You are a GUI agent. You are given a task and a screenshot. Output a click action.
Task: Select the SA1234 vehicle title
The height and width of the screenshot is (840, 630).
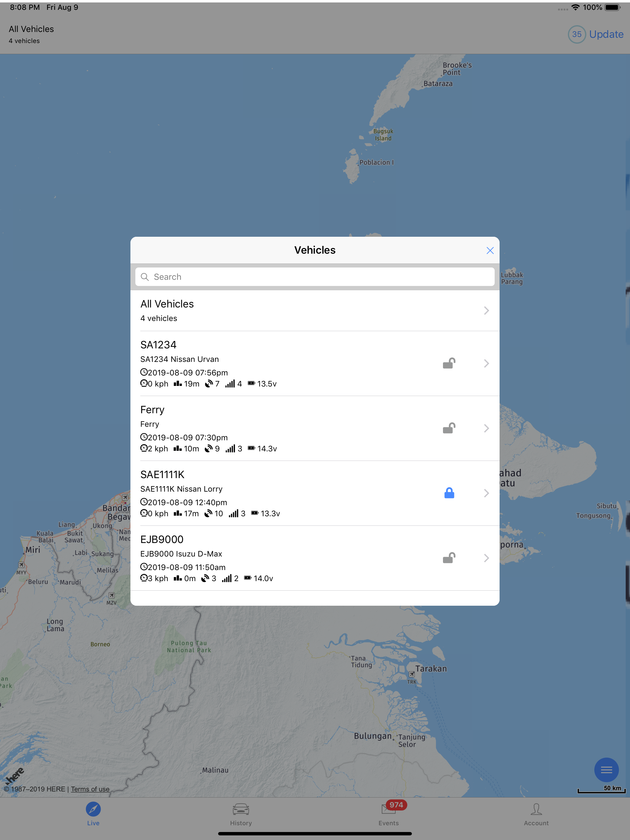(x=158, y=345)
